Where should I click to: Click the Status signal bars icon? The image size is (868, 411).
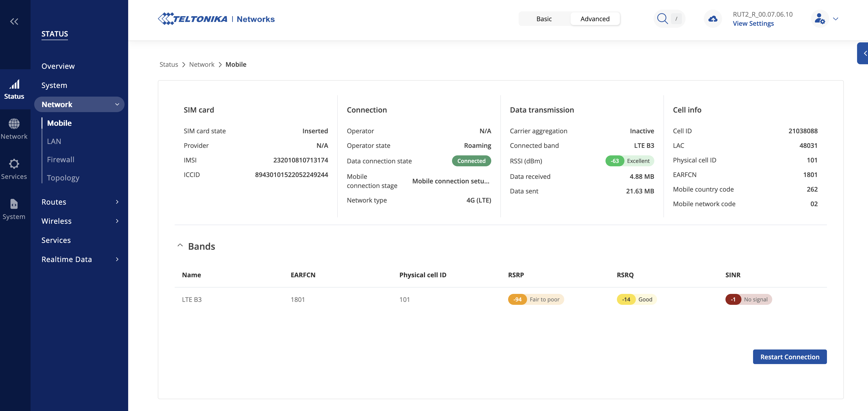[14, 85]
